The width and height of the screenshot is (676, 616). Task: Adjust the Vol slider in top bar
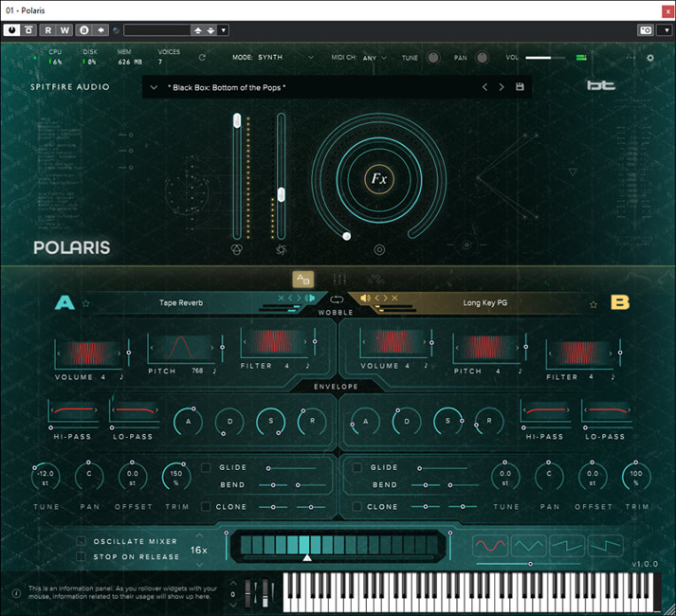click(542, 58)
